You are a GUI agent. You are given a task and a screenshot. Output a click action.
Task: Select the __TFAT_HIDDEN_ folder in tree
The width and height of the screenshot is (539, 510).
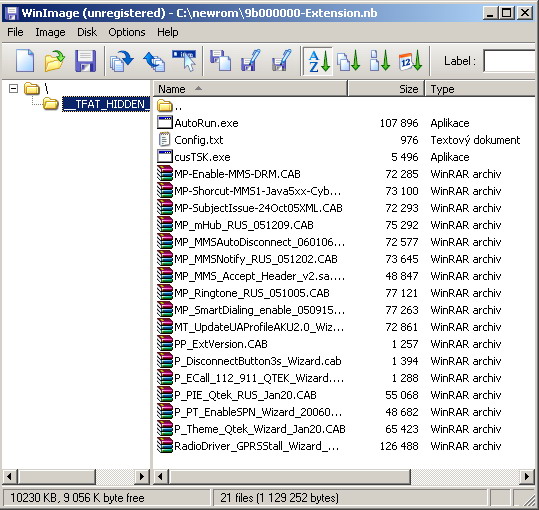[x=106, y=104]
